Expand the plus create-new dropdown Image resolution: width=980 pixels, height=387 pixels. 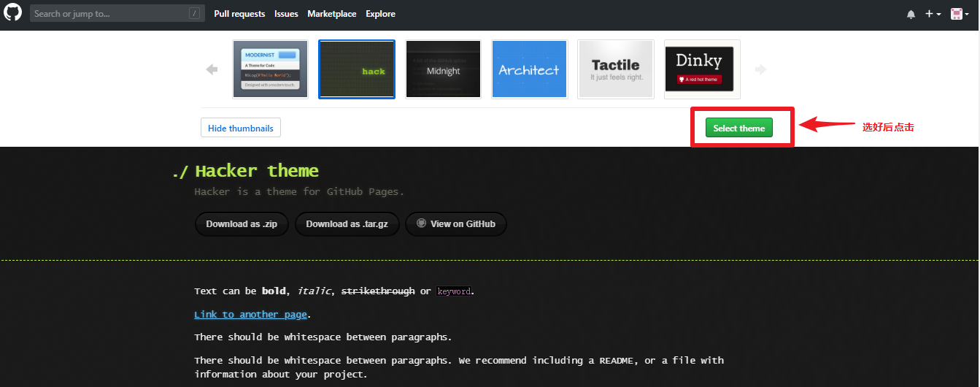933,14
